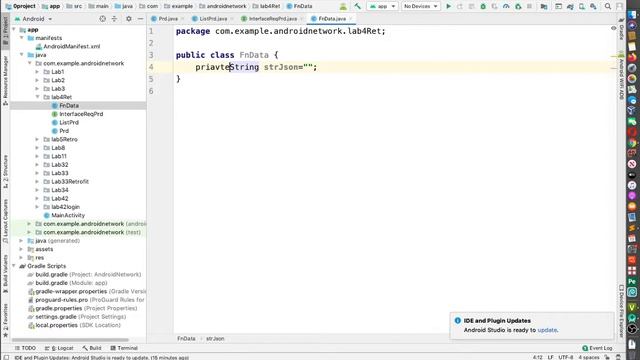The height and width of the screenshot is (360, 640).
Task: Click the Attach Debugger to process icon
Action: click(518, 7)
